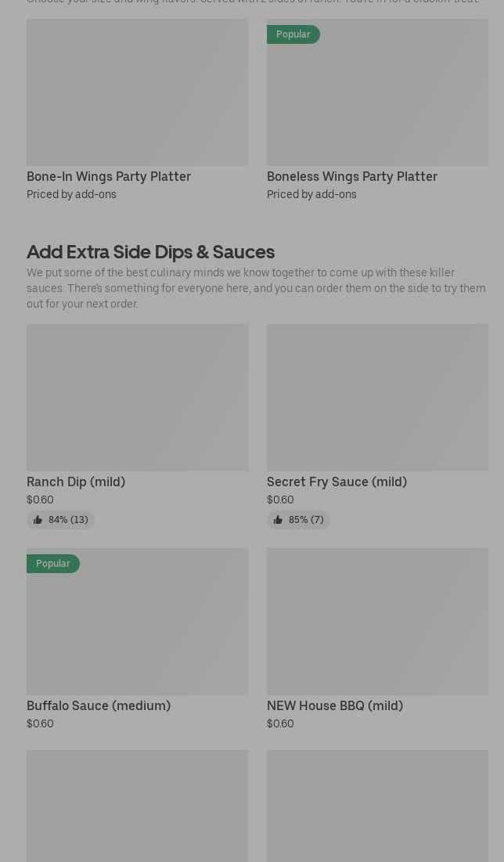This screenshot has height=862, width=504.
Task: Click the 85% (7) rating pill
Action: [299, 520]
